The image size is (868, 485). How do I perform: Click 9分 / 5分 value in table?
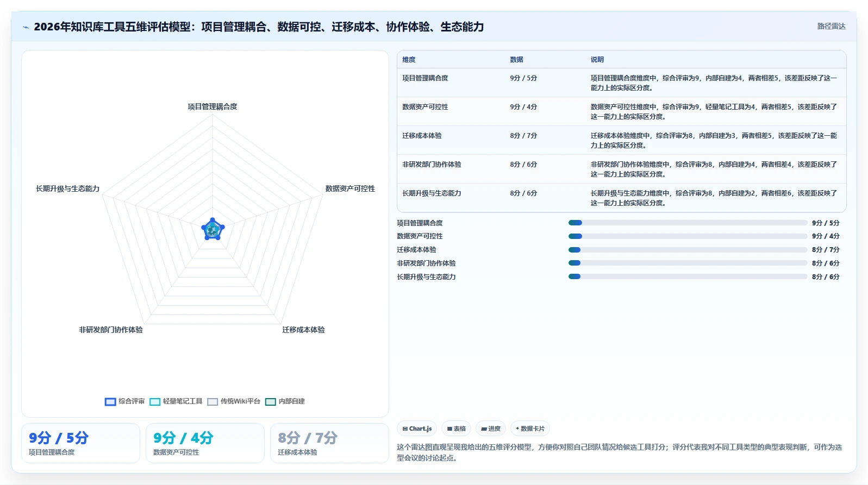pyautogui.click(x=523, y=78)
